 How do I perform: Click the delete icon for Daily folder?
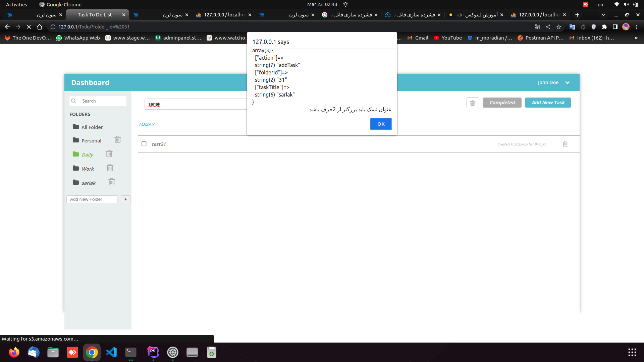[x=109, y=154]
